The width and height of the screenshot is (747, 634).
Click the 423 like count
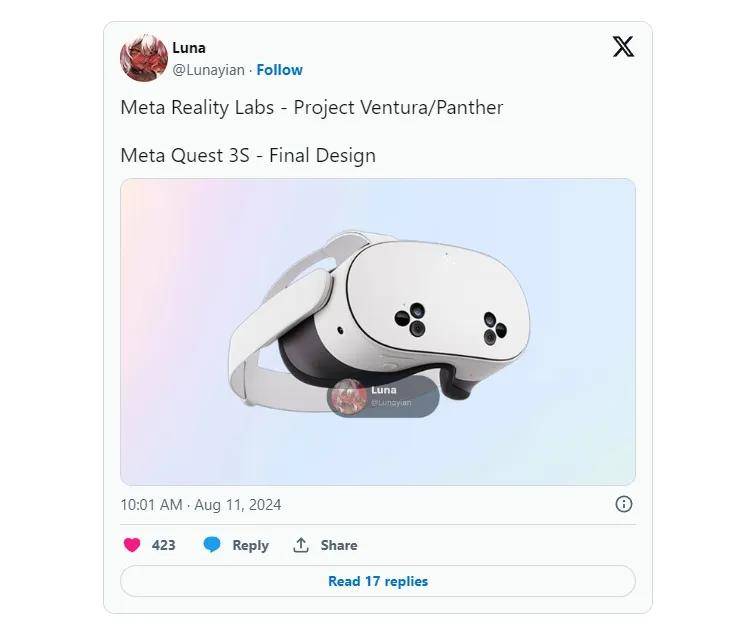[x=163, y=545]
